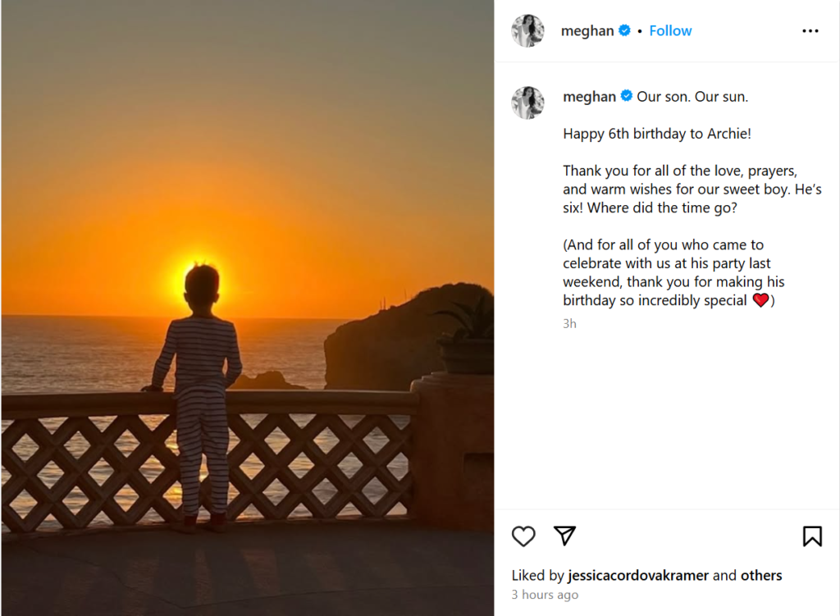Image resolution: width=840 pixels, height=616 pixels.
Task: Click the "3 hours ago" post date
Action: 545,595
